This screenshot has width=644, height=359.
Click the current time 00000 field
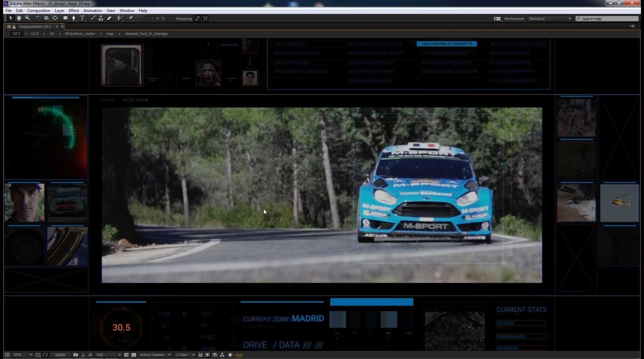point(60,355)
